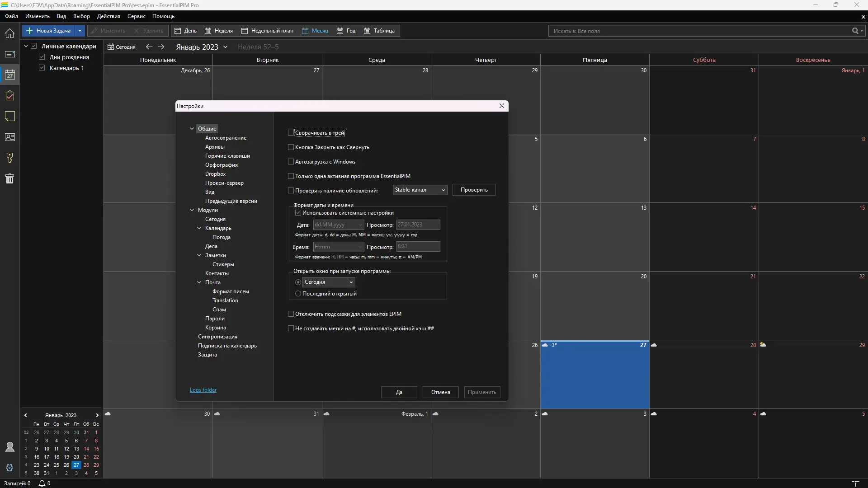Switch to the Неделя view tab
Viewport: 868px width, 488px height.
(x=219, y=31)
